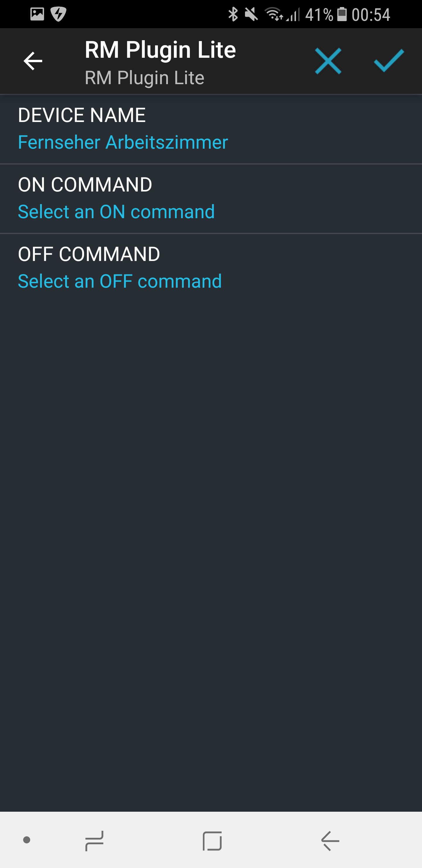Tap the back arrow in the header
Screen dimensions: 422x868
click(x=33, y=61)
